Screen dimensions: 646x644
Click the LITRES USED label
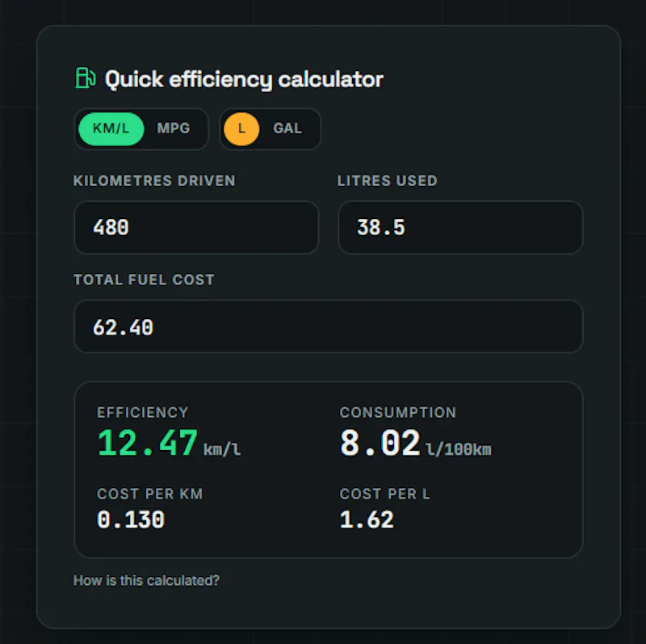pos(388,180)
